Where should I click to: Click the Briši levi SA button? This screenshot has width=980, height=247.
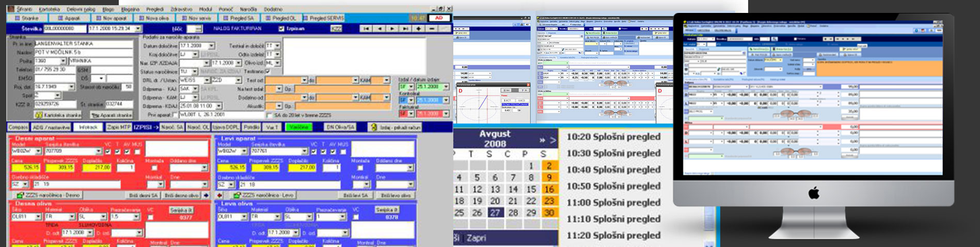(355, 195)
